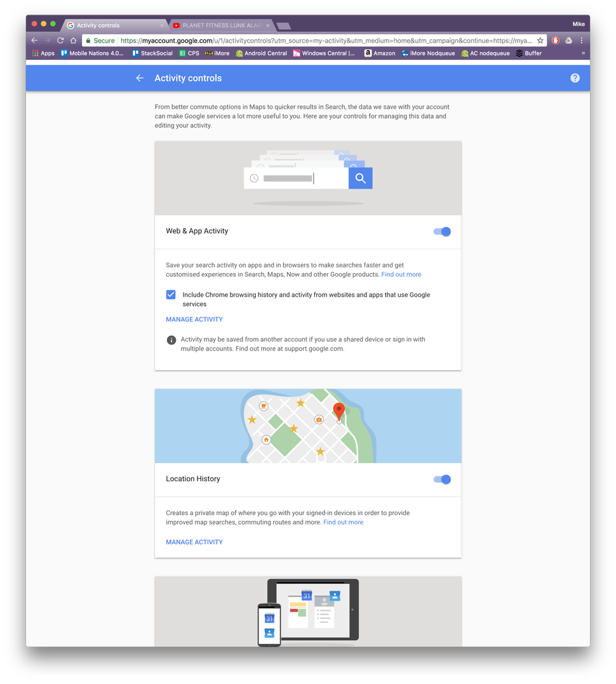This screenshot has height=684, width=616.
Task: Click inside the address bar
Action: tap(286, 39)
